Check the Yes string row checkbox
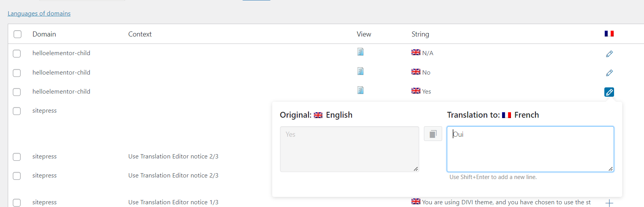 pos(17,92)
